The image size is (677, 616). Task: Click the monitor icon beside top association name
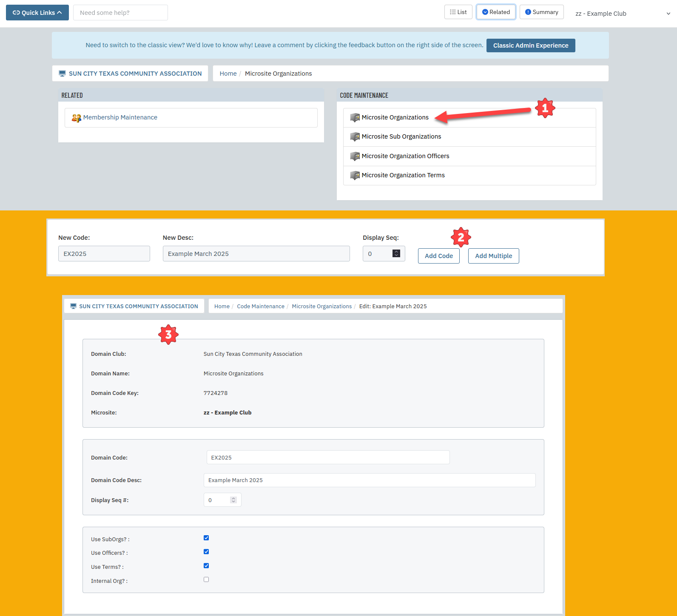click(x=63, y=74)
